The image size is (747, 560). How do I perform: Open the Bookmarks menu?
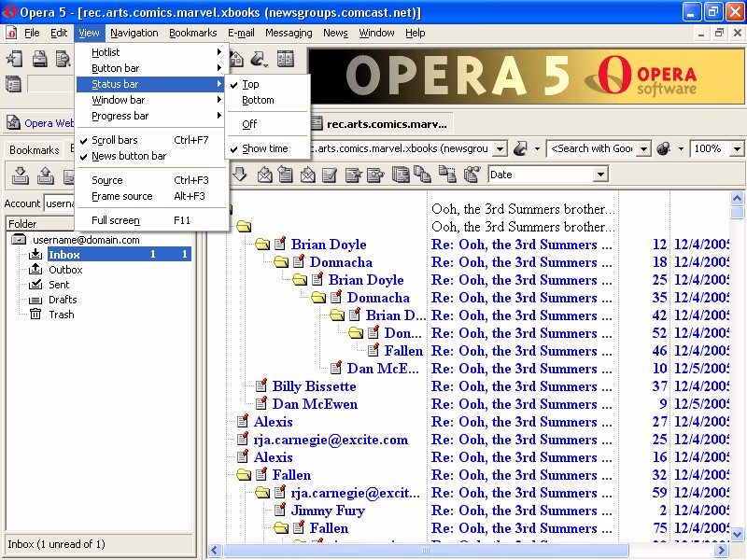(x=193, y=33)
